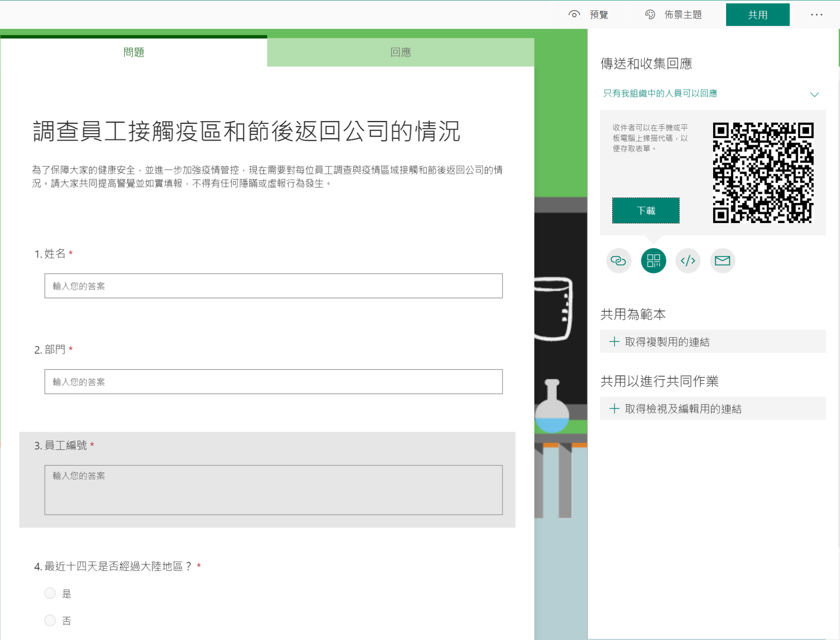840x640 pixels.
Task: Select the 否 radio option
Action: click(50, 620)
